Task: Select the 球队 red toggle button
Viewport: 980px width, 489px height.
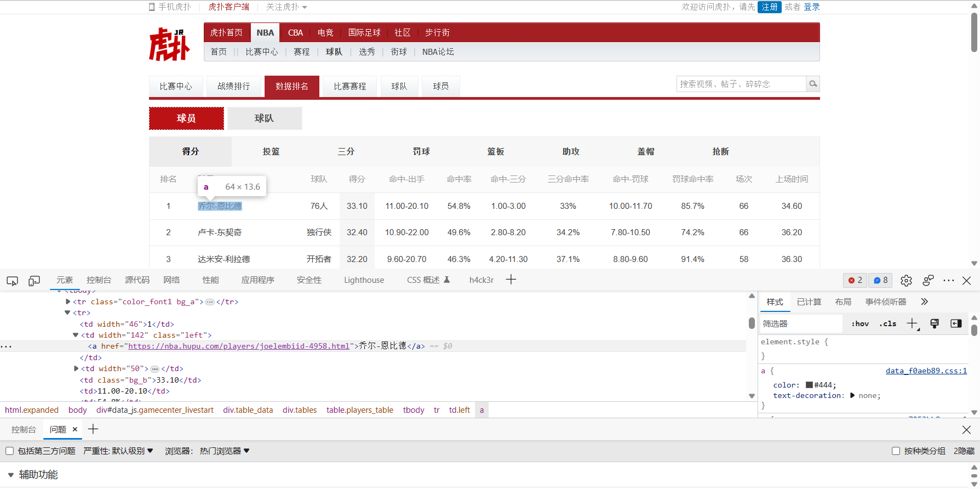Action: click(265, 118)
